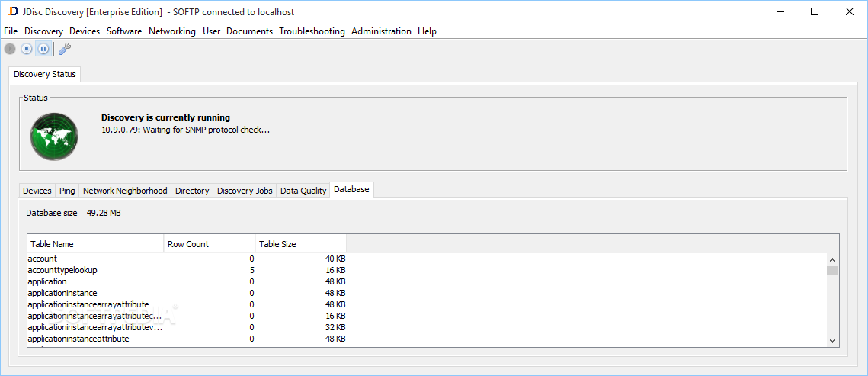
Task: Sort by the Row Count column header
Action: click(210, 243)
